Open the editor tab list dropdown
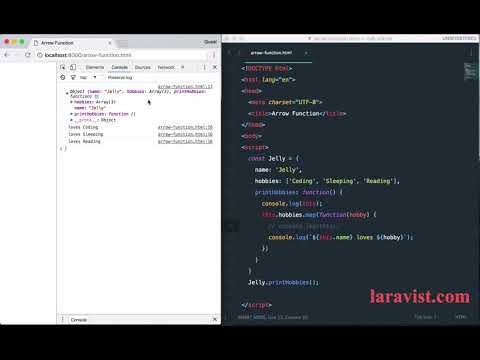The image size is (480, 360). [471, 53]
